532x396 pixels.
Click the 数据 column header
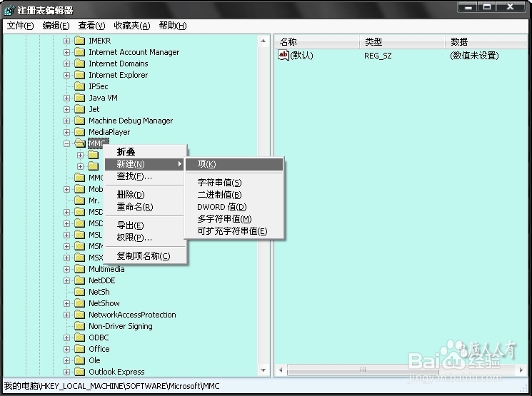point(487,42)
